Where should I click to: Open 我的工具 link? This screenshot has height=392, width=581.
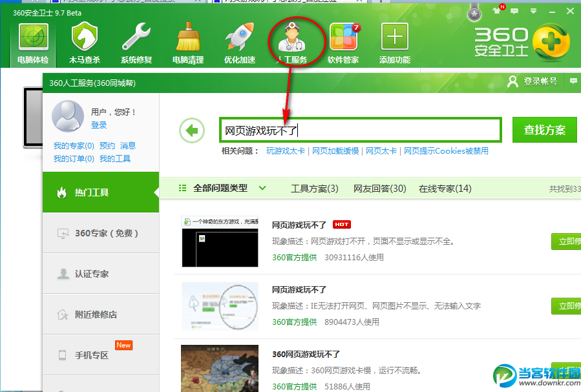115,159
